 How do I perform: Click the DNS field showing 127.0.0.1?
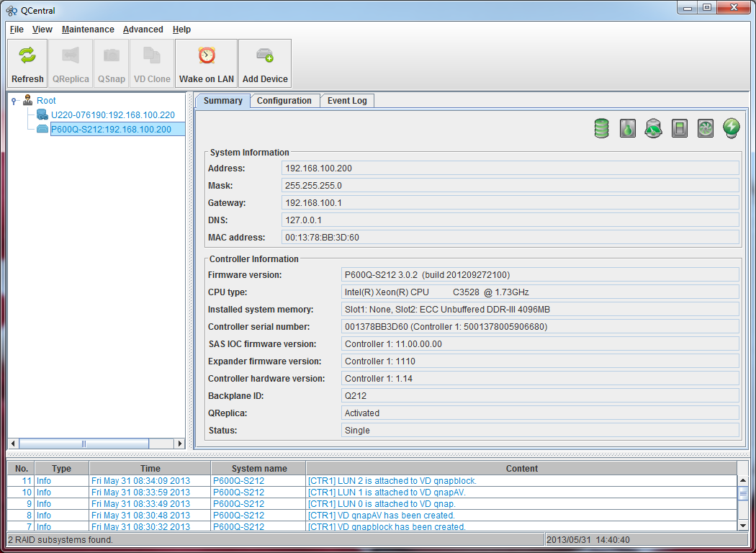pos(510,220)
